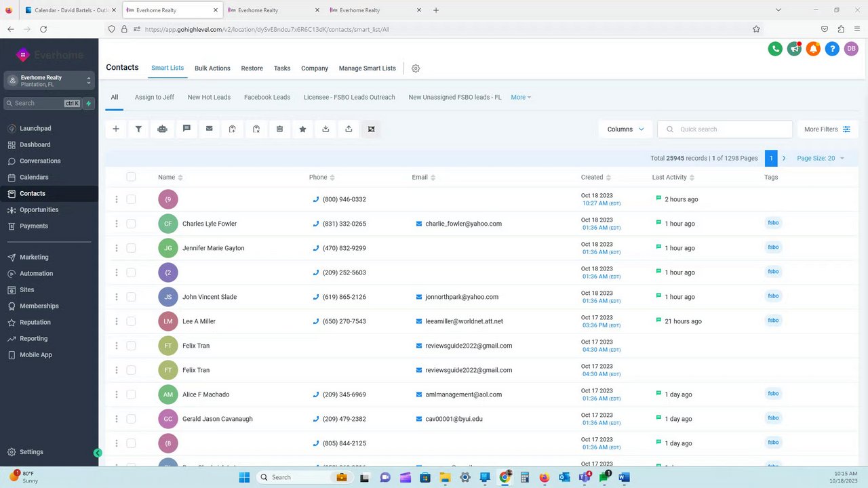Click email charlie_fowler@yahoo.com

[x=464, y=224]
